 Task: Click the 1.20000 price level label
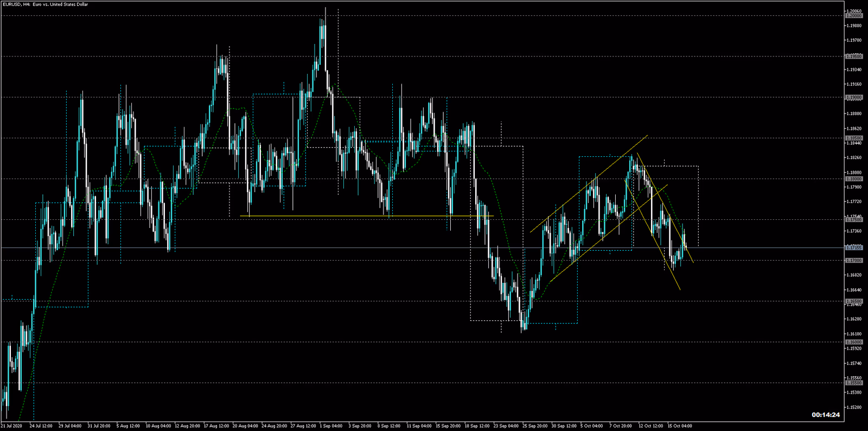(x=854, y=16)
